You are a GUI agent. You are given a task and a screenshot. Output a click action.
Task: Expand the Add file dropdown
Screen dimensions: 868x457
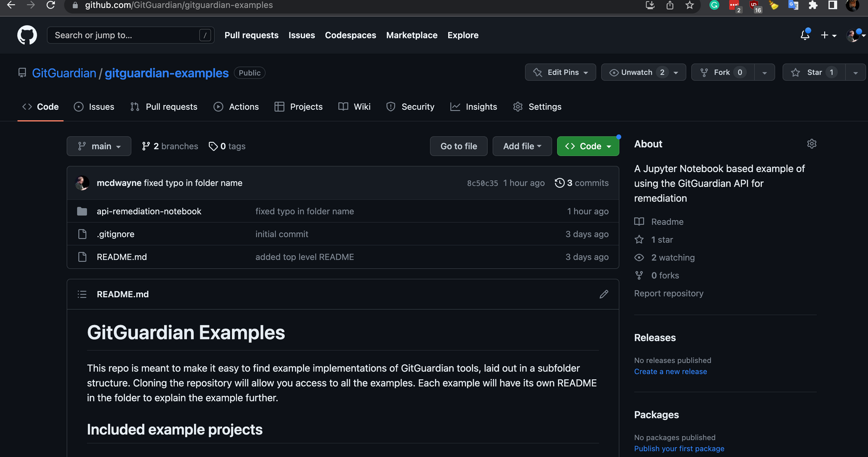point(522,146)
